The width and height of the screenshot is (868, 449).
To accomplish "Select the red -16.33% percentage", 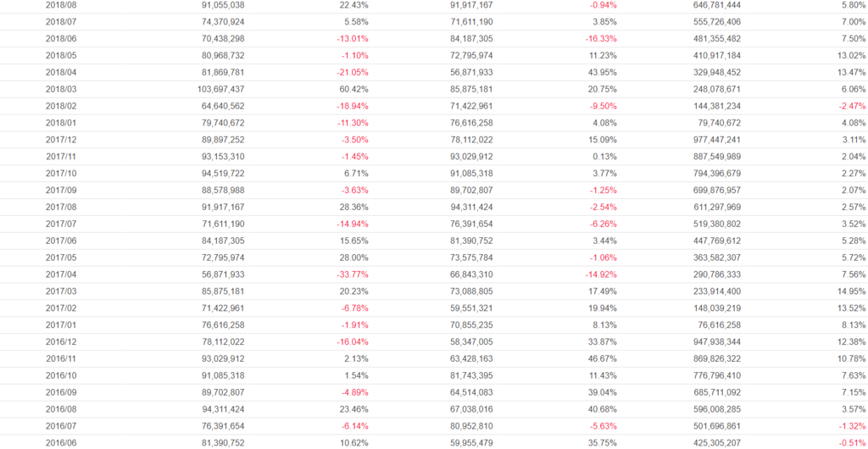I will click(x=601, y=39).
